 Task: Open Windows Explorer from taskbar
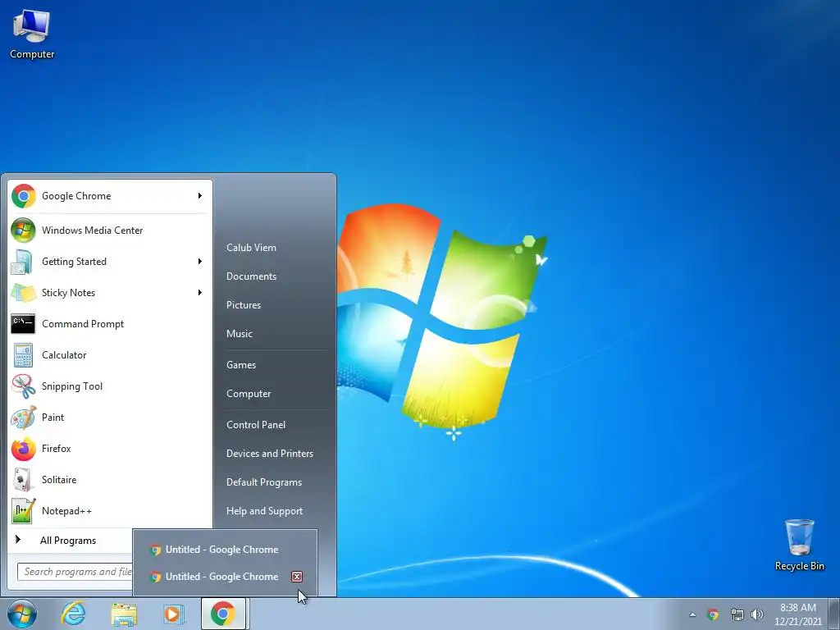pyautogui.click(x=124, y=614)
